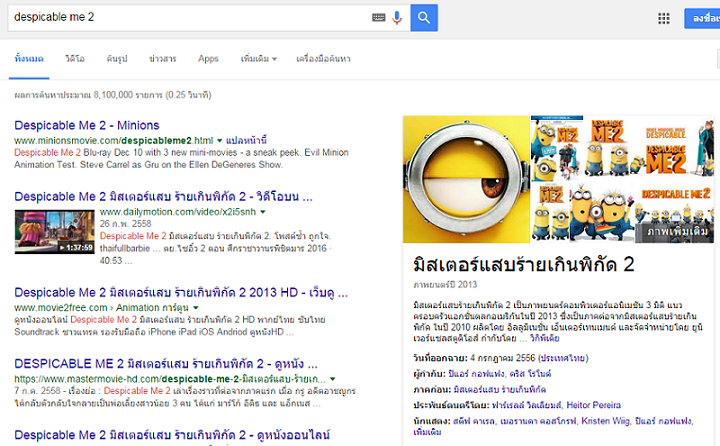Expand the เพิ่มเติม dropdown menu

click(259, 59)
